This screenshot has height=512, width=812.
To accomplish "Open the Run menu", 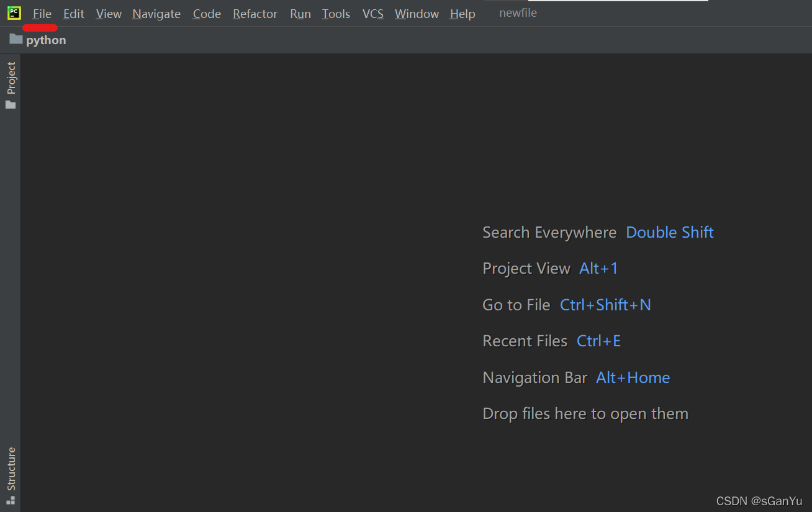I will click(300, 14).
